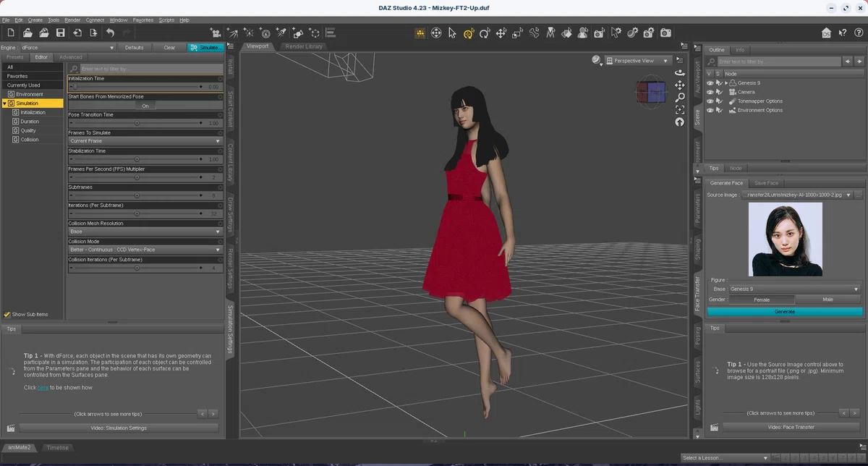Click the Defaults button
This screenshot has height=466, width=868.
134,48
